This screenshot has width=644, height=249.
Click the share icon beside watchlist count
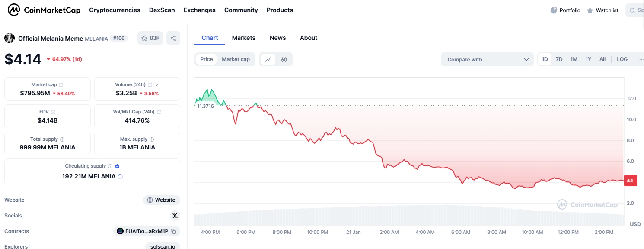click(173, 38)
